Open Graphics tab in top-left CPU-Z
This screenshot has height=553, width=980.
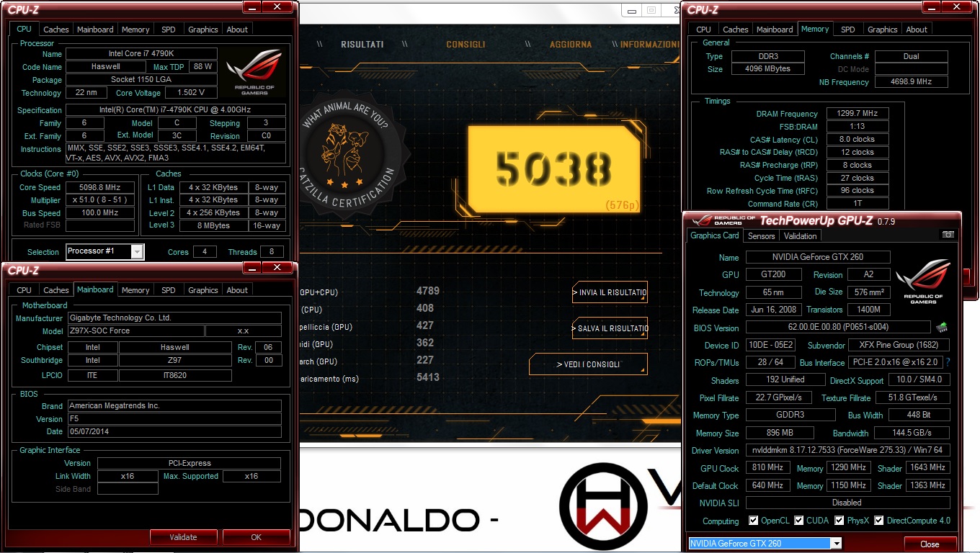pyautogui.click(x=203, y=30)
